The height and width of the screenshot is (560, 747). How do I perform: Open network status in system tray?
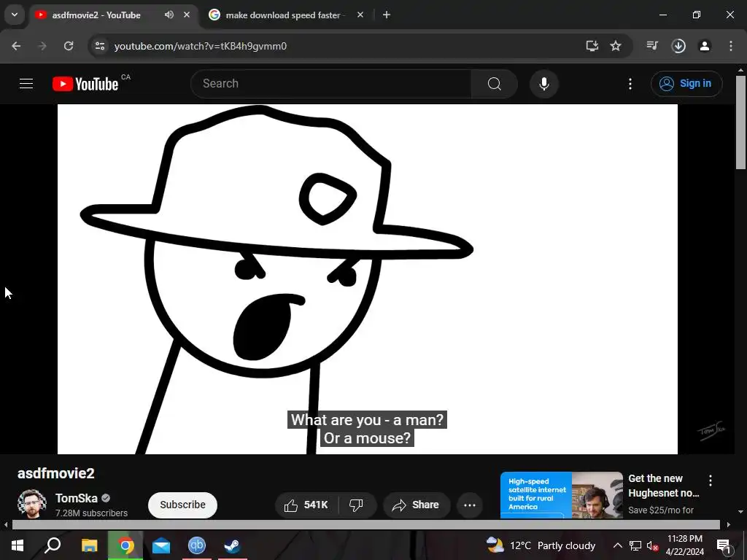click(635, 545)
